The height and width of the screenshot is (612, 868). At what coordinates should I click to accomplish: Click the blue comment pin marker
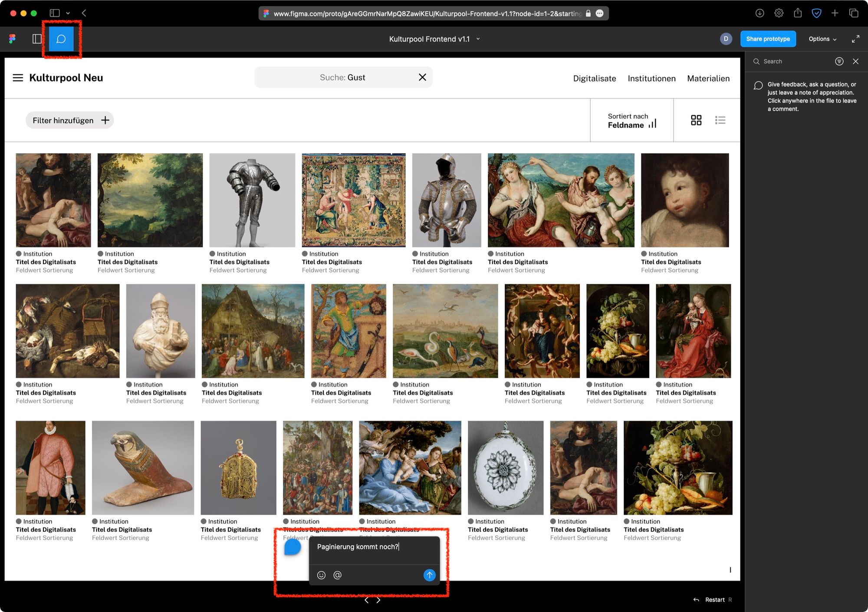[x=293, y=547]
